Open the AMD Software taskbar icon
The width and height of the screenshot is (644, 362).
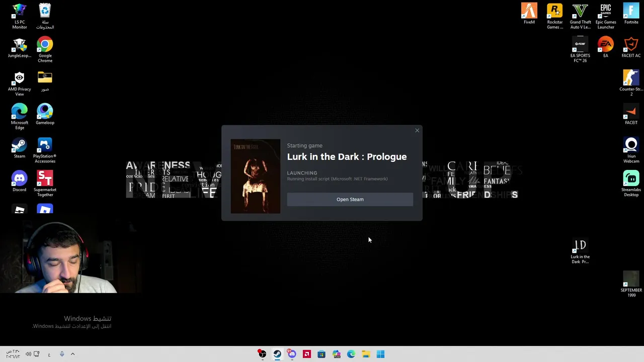tap(307, 354)
